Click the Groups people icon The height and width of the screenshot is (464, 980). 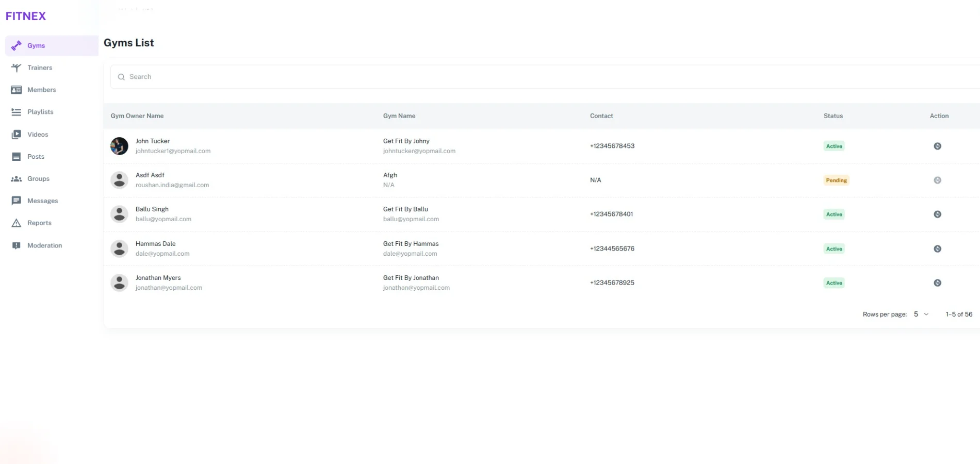(x=17, y=179)
